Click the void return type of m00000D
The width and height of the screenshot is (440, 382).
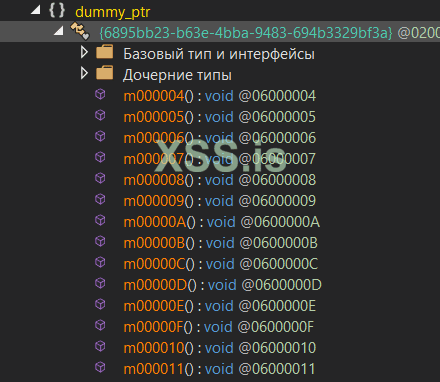222,285
